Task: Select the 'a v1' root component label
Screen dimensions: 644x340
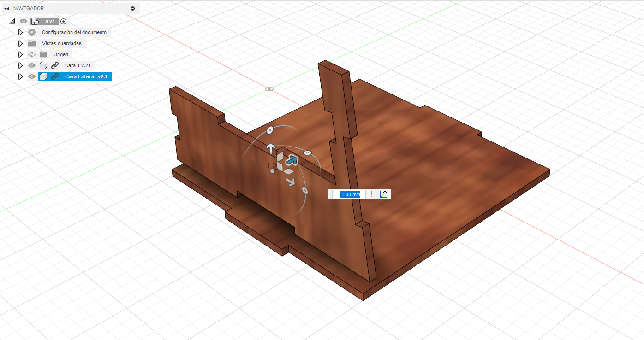Action: click(49, 21)
